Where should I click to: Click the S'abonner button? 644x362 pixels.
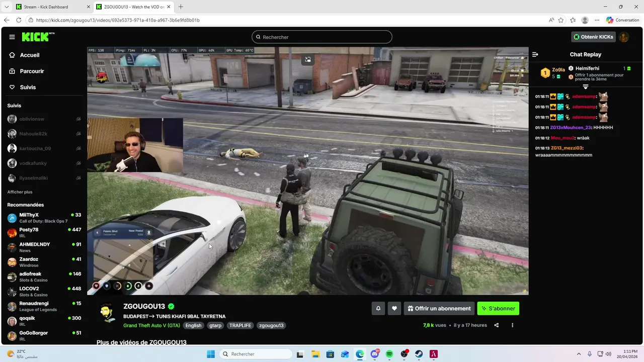pos(498,308)
